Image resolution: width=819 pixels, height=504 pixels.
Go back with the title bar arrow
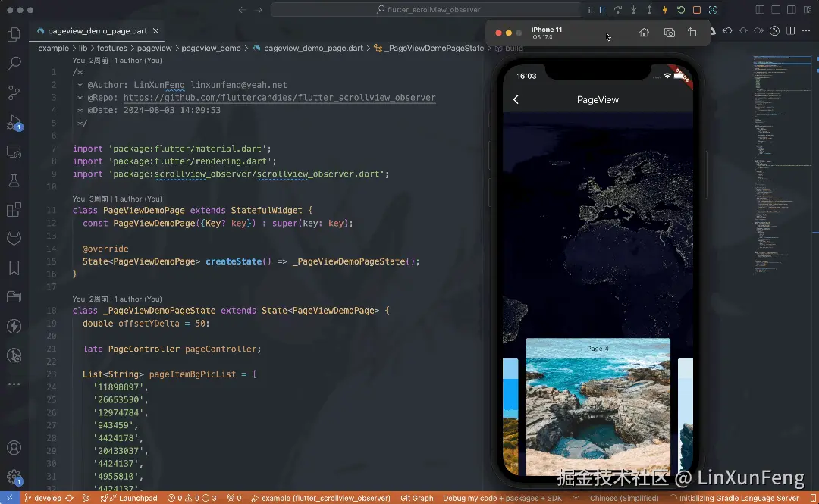tap(242, 10)
